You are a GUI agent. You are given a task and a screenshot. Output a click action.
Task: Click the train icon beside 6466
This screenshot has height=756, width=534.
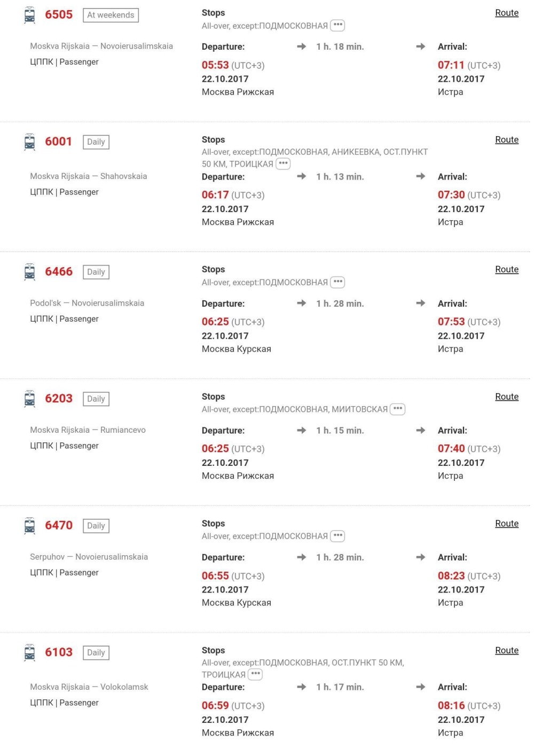click(30, 271)
